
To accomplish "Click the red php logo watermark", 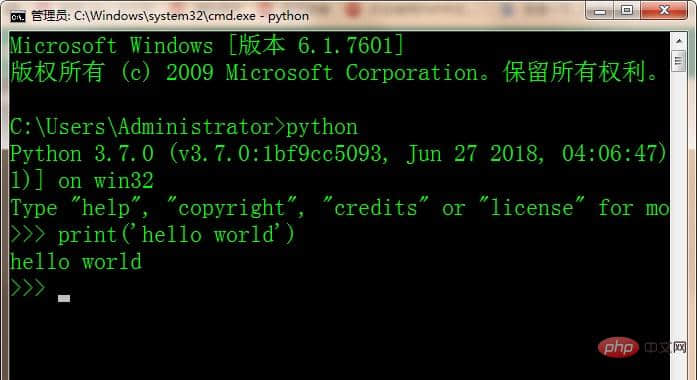I will (618, 347).
